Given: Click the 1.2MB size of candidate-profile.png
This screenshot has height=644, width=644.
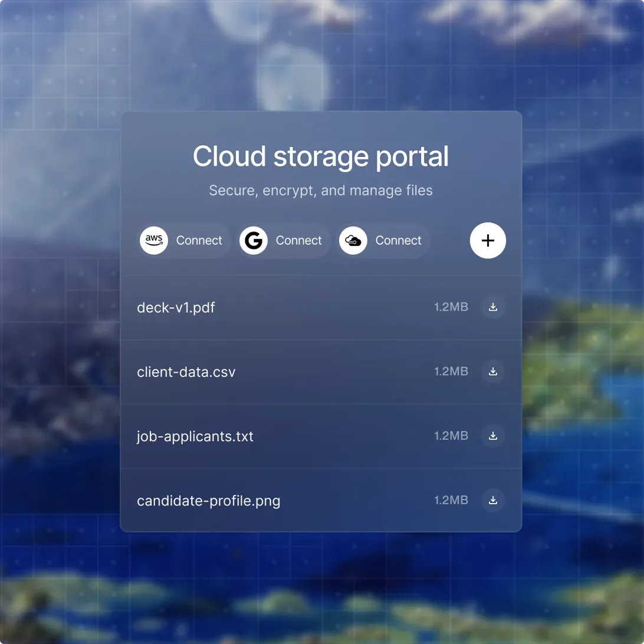Looking at the screenshot, I should (x=451, y=500).
